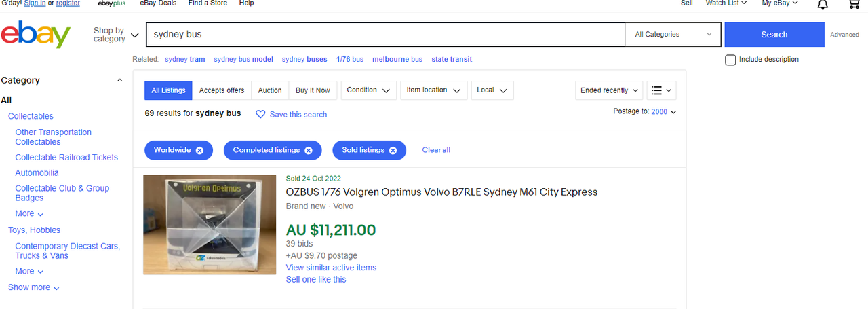Click the Sell link in top bar
The image size is (868, 309).
coord(686,3)
